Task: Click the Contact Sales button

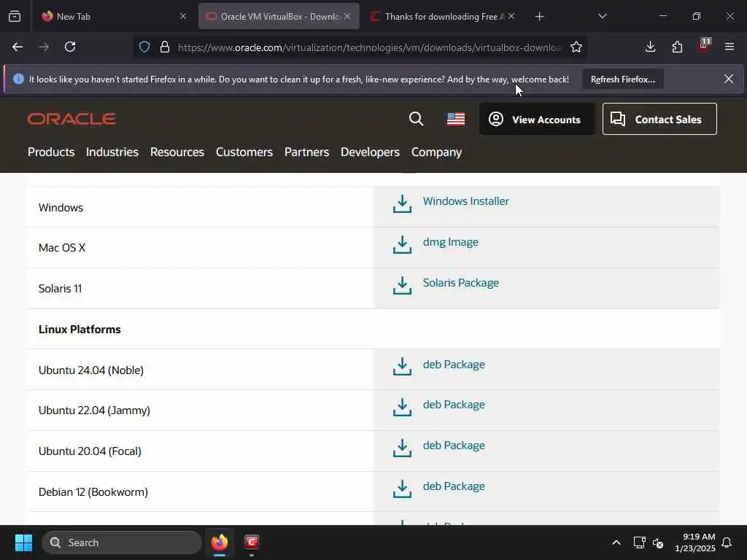Action: [659, 119]
